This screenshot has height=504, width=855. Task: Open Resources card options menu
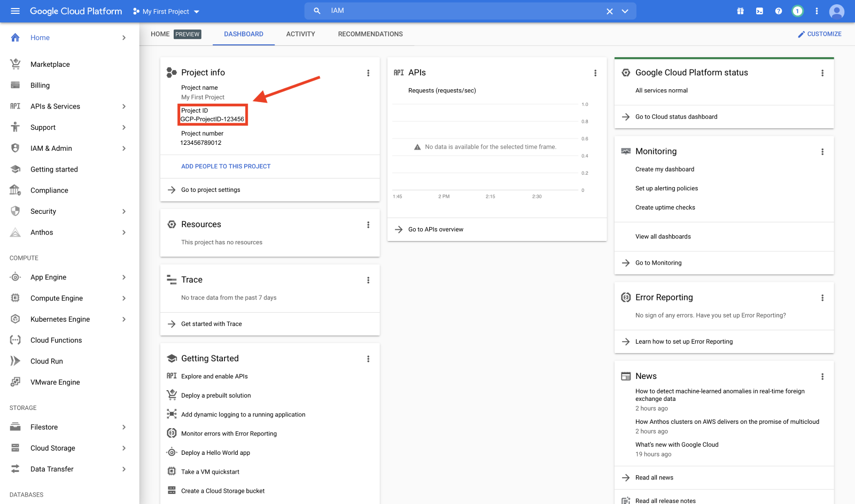tap(368, 225)
